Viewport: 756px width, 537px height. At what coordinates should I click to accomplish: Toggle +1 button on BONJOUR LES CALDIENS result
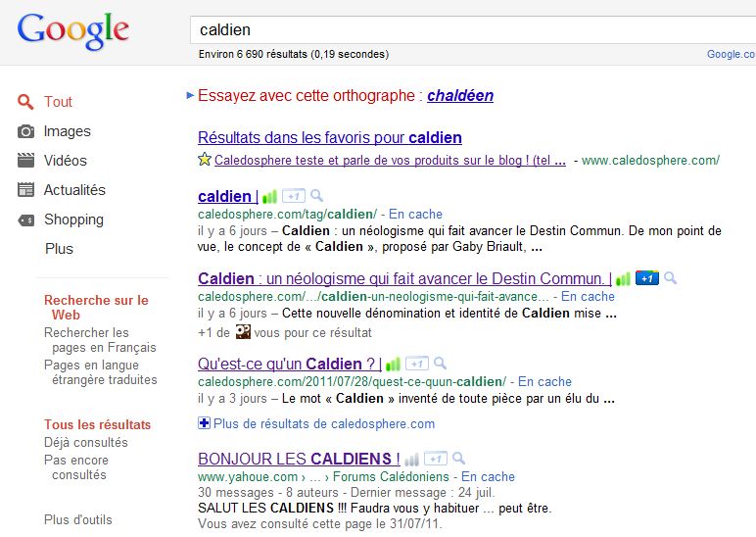pos(437,459)
